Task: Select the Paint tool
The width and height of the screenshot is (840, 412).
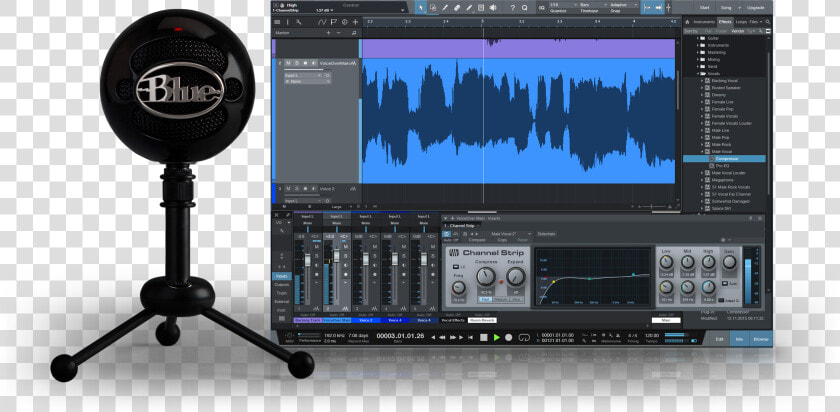Action: [469, 7]
